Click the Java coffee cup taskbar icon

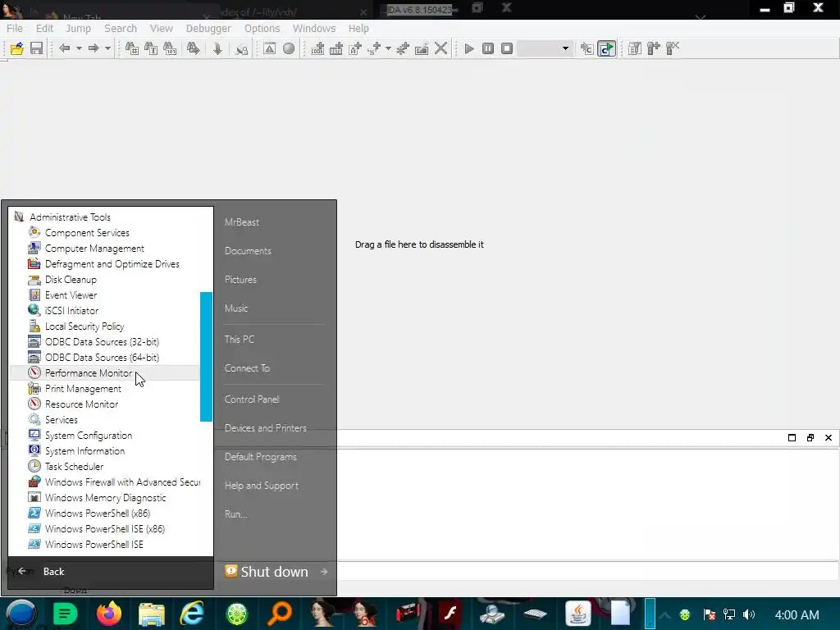(x=578, y=614)
